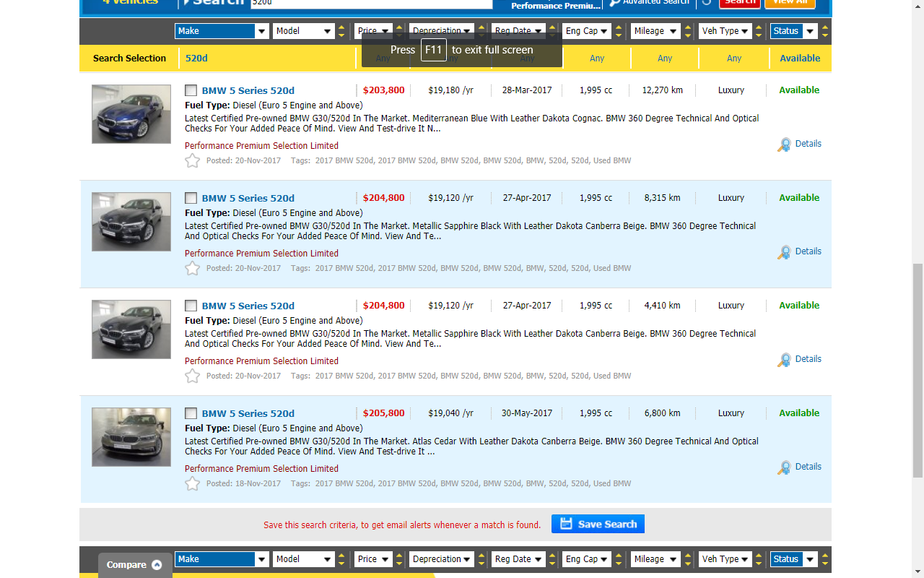Viewport: 924px width, 578px height.
Task: Click the BMW 5 Series 520d title at $204,800, 8,315 km
Action: [x=248, y=198]
